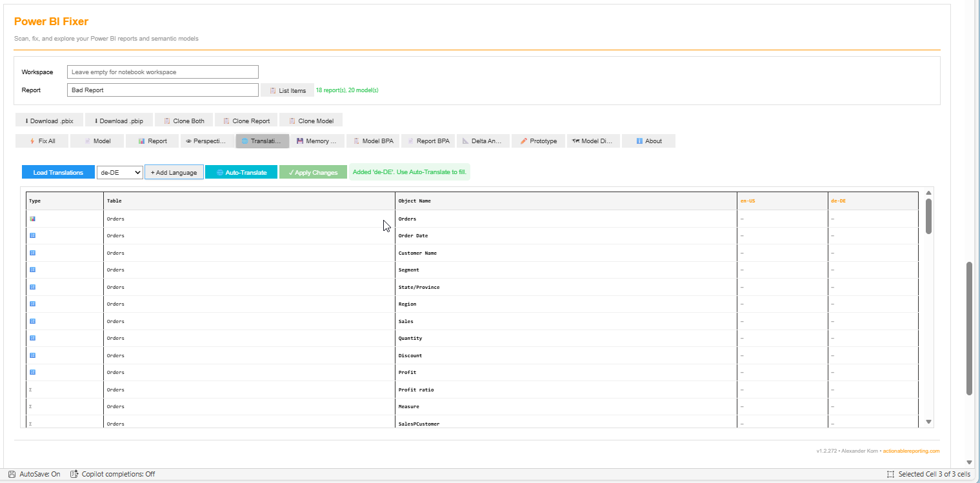Click Load Translations
Viewport: 980px width, 483px height.
point(57,172)
